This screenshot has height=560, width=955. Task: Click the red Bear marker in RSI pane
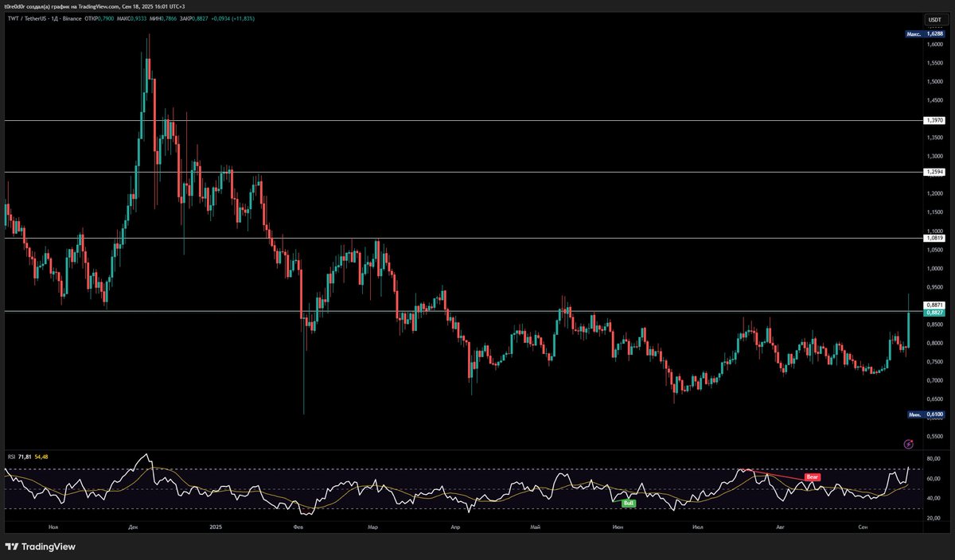(x=811, y=476)
